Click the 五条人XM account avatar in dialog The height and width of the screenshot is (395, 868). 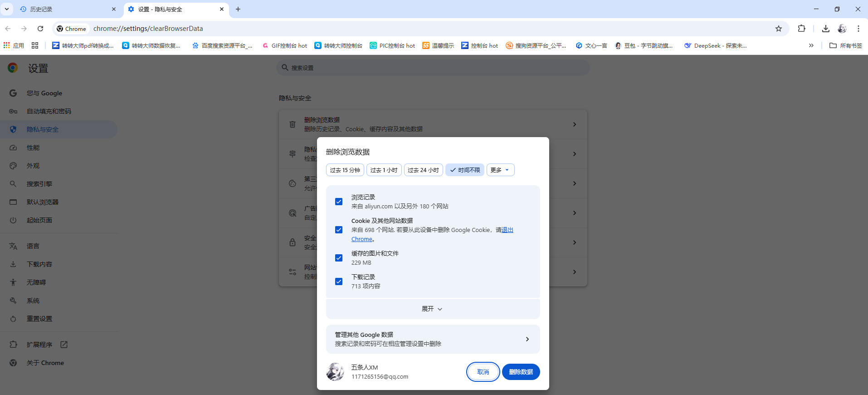tap(335, 372)
